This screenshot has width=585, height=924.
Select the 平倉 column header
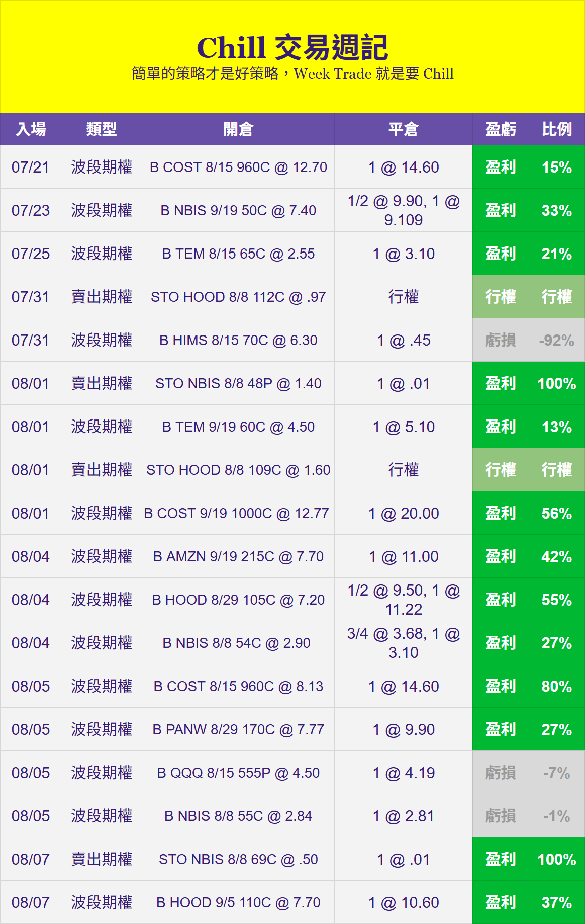pyautogui.click(x=403, y=129)
